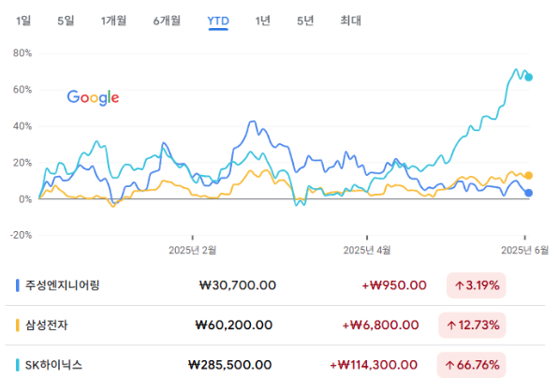Click the 2025년 4월 axis marker
This screenshot has height=392, width=559.
[x=367, y=250]
